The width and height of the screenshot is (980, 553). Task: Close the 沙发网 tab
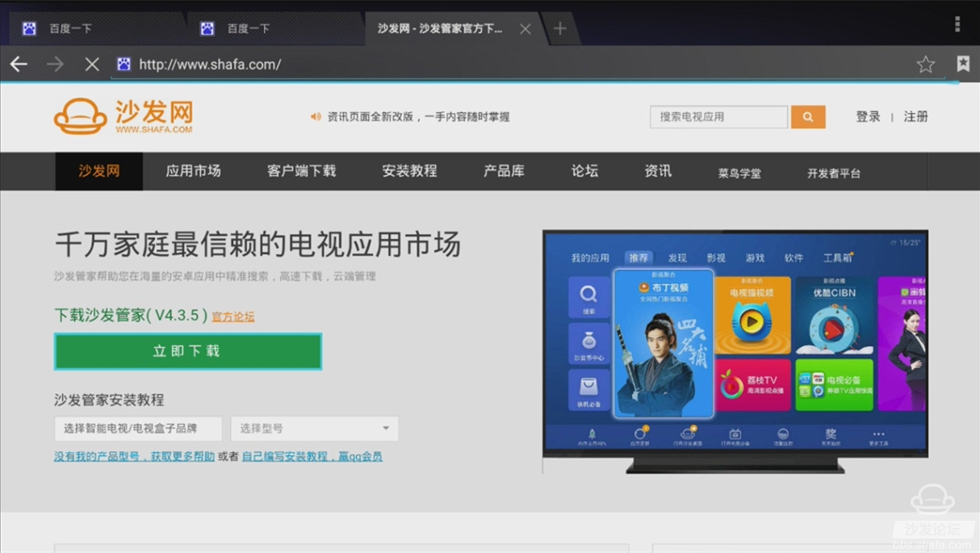[x=525, y=29]
